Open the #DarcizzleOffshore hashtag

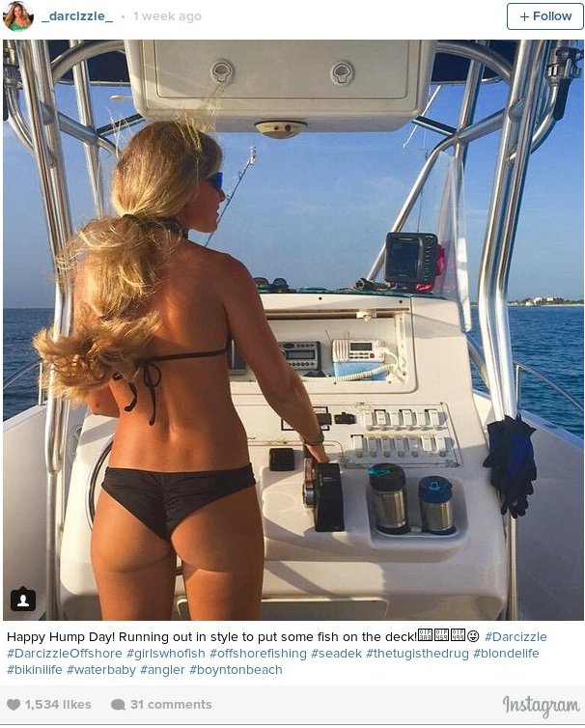(64, 654)
